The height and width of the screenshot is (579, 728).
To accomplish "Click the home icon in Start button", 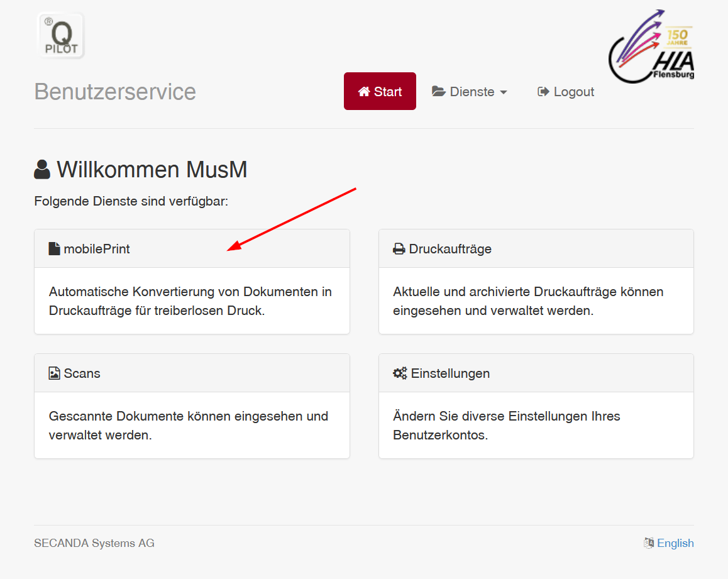I will (364, 91).
